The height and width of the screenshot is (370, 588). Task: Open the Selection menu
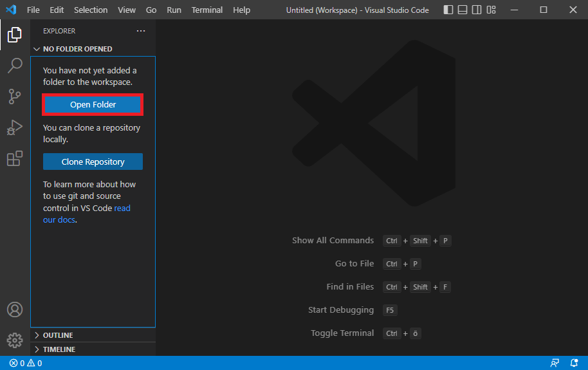click(91, 10)
